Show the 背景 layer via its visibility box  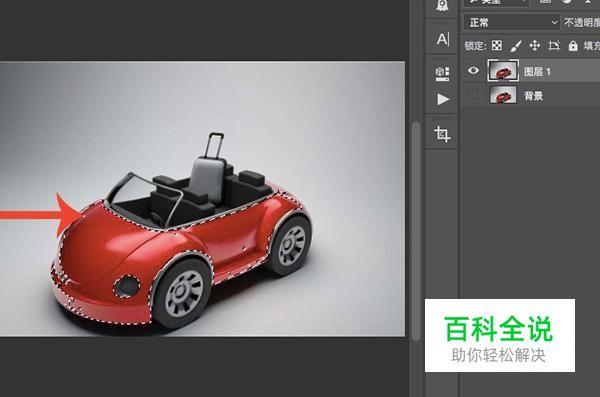click(473, 95)
